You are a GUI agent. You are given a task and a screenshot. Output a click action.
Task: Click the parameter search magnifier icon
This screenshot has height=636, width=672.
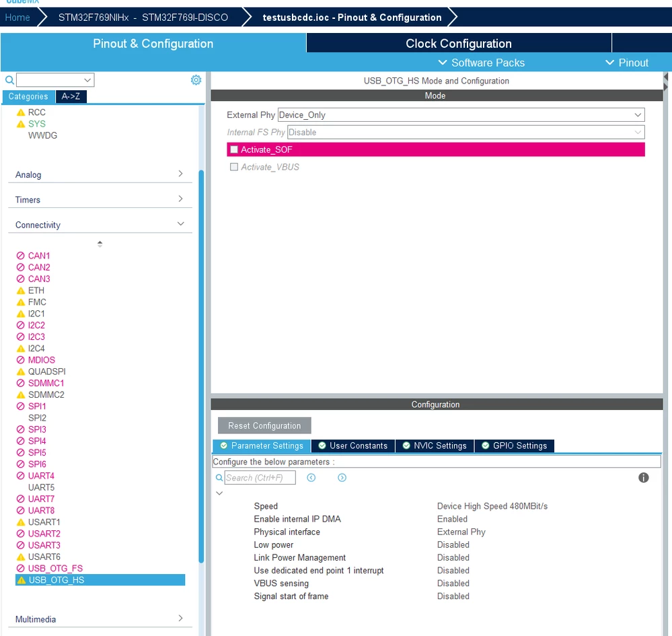tap(219, 477)
